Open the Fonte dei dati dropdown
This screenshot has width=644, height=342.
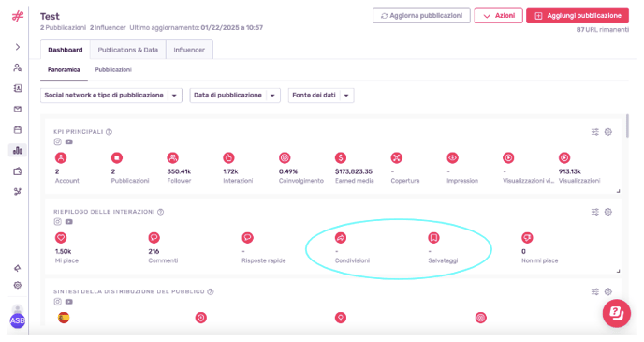click(x=321, y=95)
